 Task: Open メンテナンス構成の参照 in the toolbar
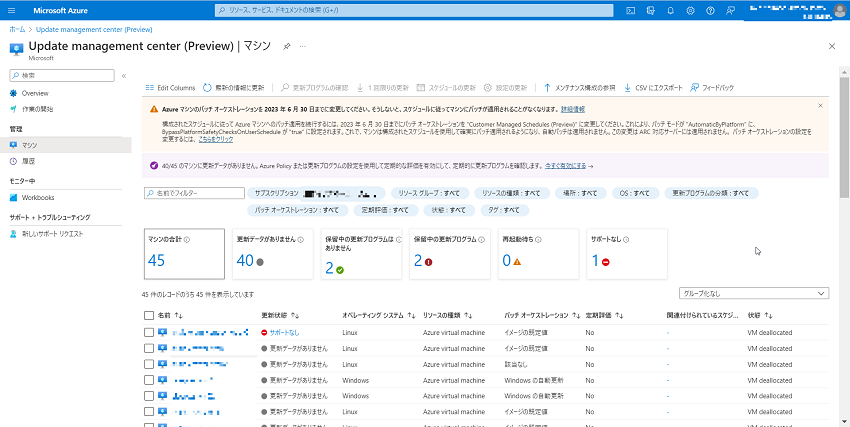point(579,88)
